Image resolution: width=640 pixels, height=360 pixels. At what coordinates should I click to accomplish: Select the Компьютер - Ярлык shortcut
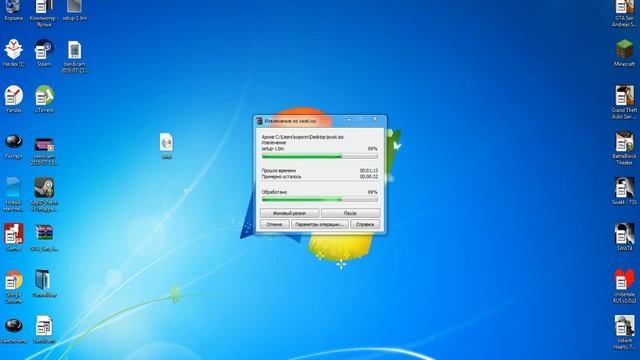44,12
